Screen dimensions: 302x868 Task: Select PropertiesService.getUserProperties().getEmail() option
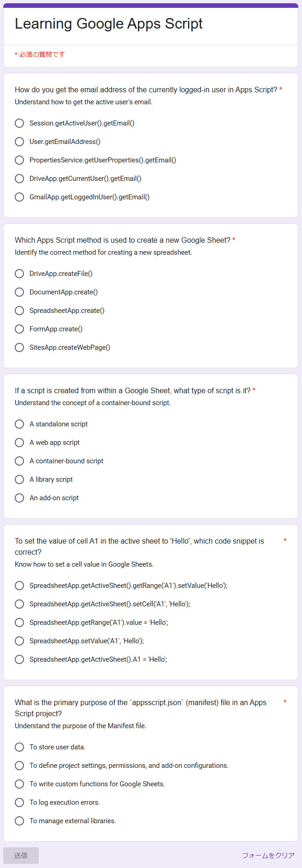pos(19,160)
